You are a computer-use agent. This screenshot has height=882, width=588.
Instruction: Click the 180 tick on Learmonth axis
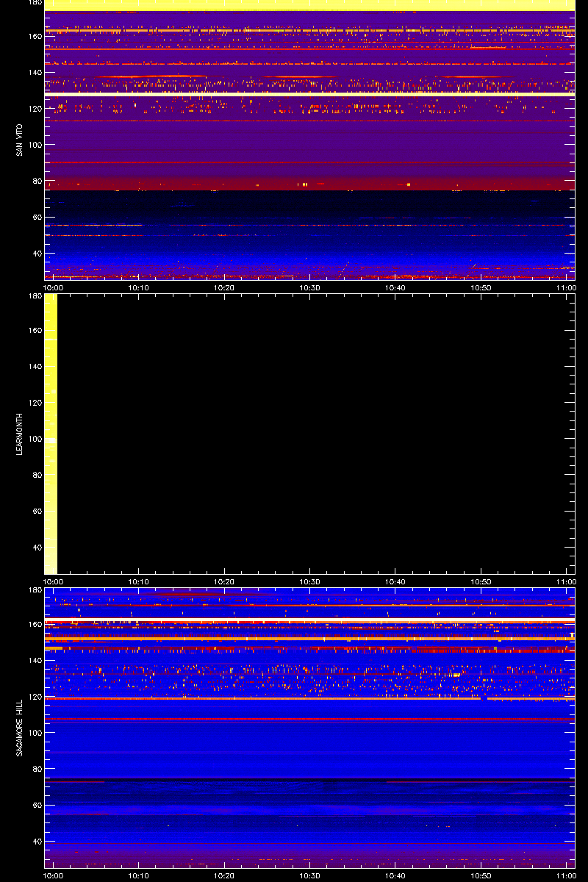(34, 296)
